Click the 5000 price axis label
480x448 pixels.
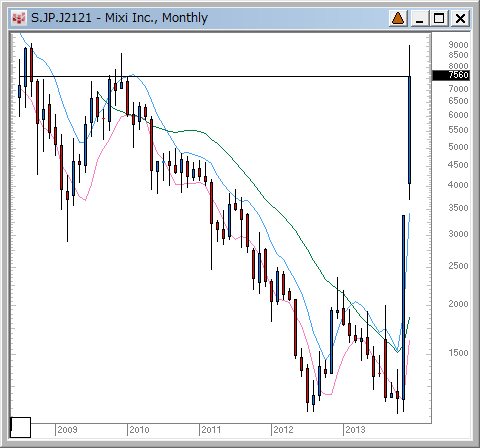[458, 147]
